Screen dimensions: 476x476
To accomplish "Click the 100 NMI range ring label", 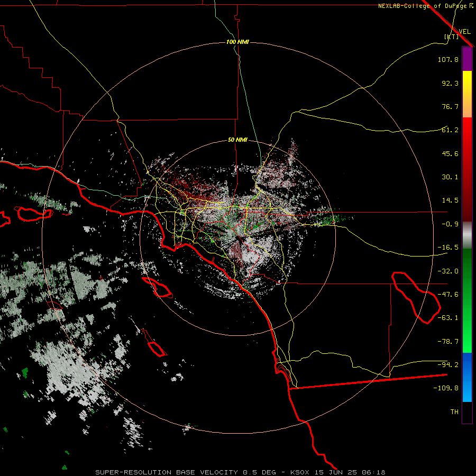I will click(x=237, y=42).
